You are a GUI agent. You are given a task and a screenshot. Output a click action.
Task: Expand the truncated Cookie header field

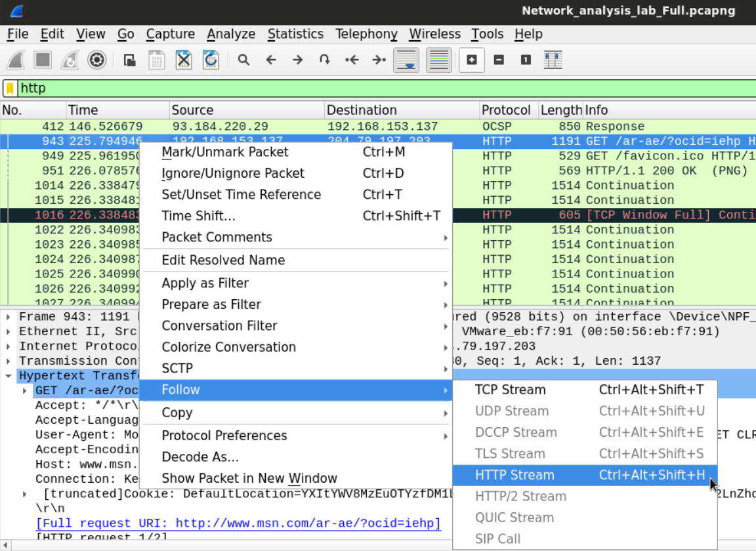[x=25, y=494]
